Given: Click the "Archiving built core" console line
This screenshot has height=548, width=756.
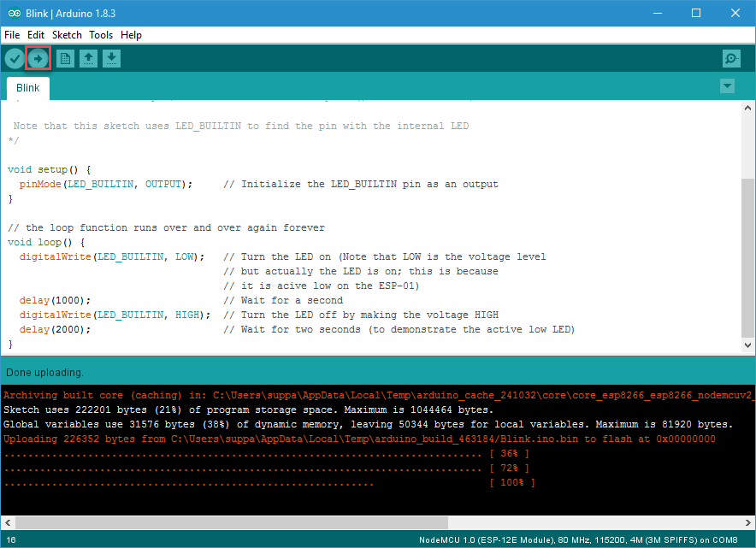Looking at the screenshot, I should [377, 395].
